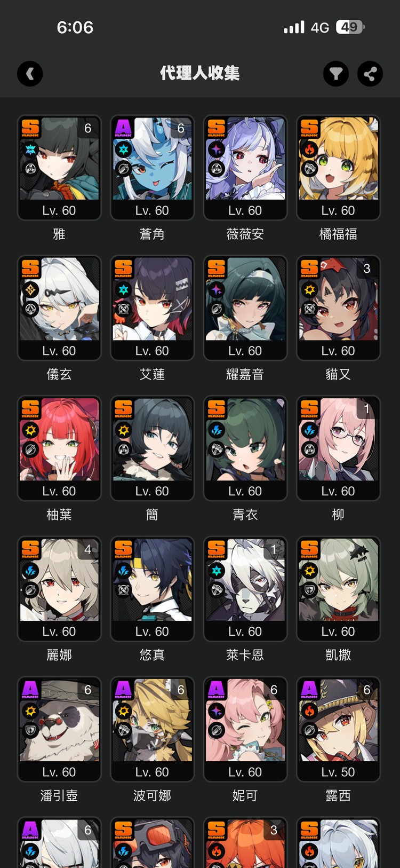
Task: Tap the share icon
Action: pyautogui.click(x=370, y=74)
